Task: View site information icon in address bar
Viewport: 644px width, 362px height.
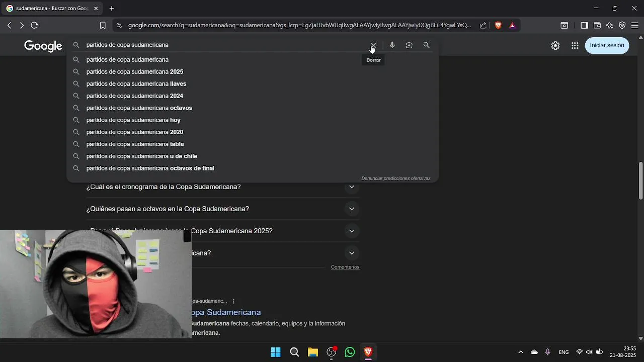Action: [x=119, y=25]
